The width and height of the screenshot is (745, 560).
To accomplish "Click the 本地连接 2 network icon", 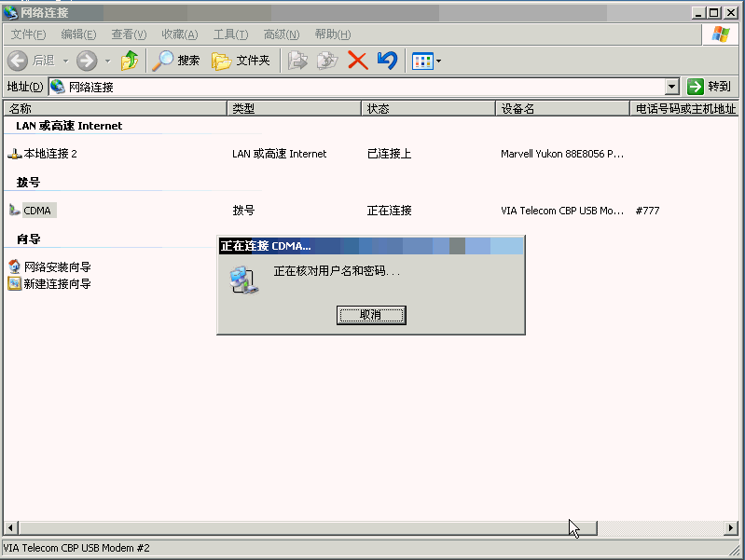I will pos(14,154).
